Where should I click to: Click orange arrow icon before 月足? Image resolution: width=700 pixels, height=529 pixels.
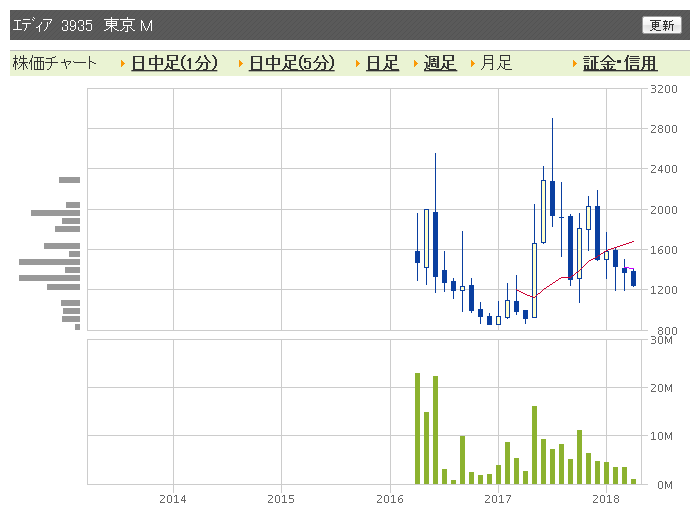tap(472, 64)
